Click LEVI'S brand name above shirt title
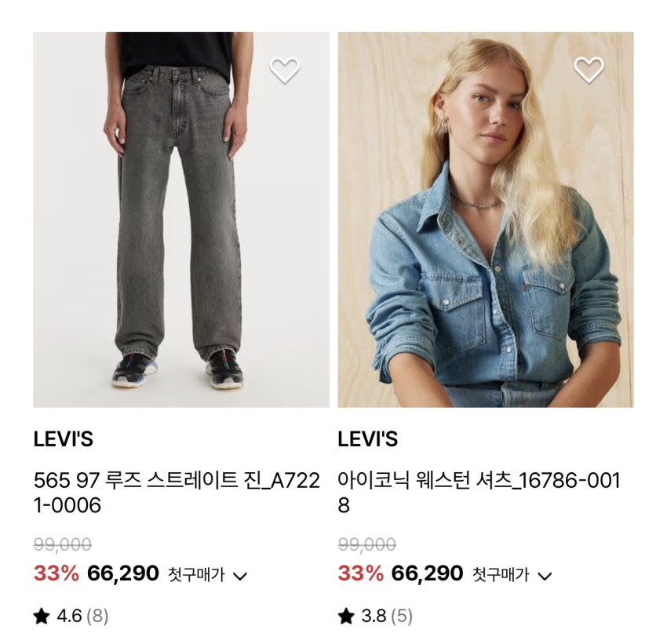The height and width of the screenshot is (644, 667). coord(367,439)
